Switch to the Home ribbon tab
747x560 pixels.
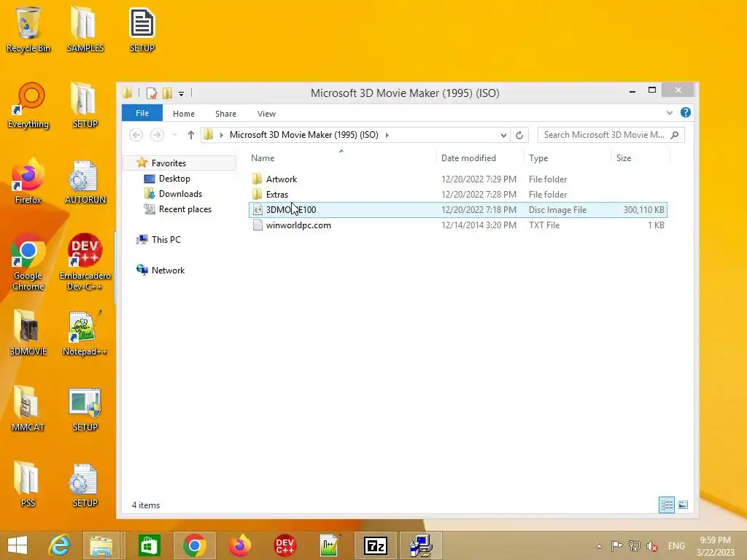[x=183, y=114]
